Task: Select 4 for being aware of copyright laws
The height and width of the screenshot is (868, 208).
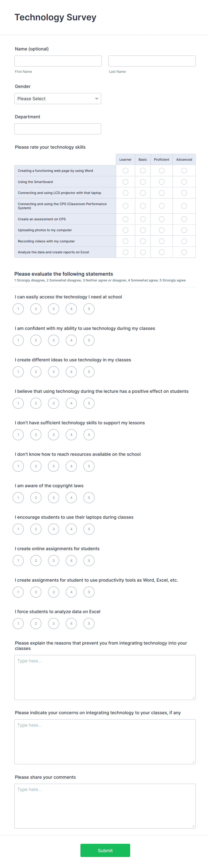Action: [x=71, y=497]
